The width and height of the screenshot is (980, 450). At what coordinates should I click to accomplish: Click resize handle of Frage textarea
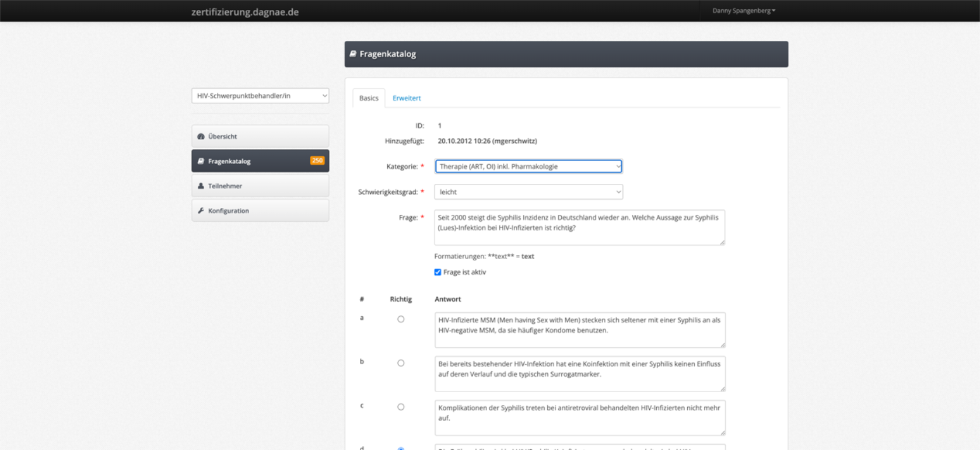tap(722, 242)
